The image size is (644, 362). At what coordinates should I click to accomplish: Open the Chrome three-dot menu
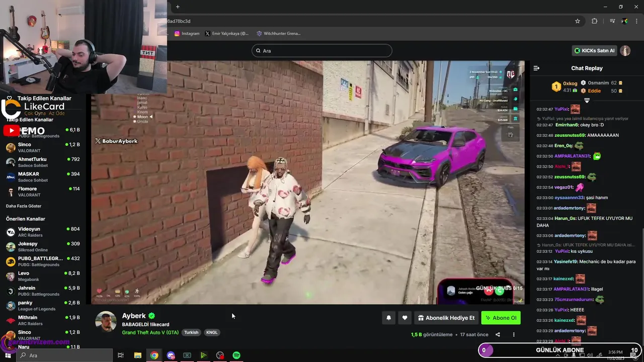tap(637, 21)
